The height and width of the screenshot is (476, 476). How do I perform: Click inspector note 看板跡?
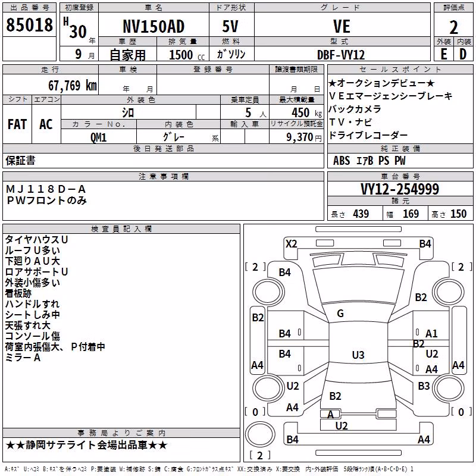coord(18,293)
